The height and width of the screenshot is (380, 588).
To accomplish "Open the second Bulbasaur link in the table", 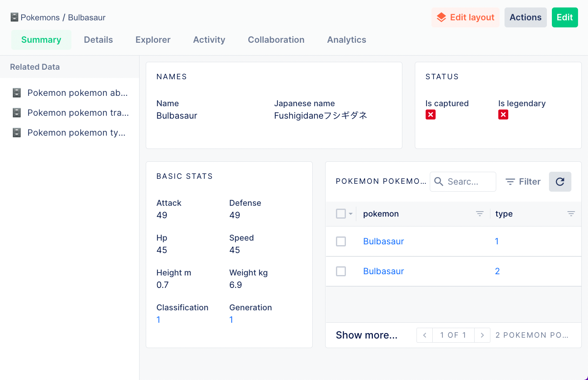I will (384, 271).
